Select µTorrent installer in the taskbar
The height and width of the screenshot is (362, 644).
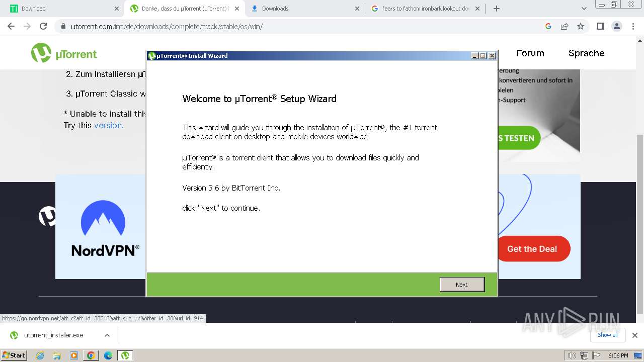(x=125, y=355)
